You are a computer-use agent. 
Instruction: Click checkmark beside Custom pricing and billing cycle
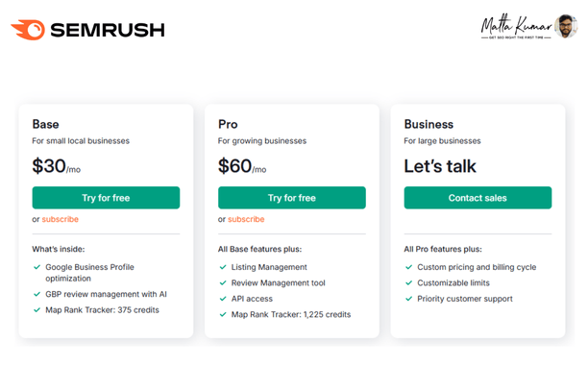point(408,267)
